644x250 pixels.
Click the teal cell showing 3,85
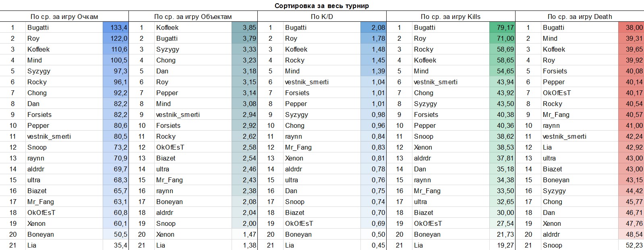coord(244,27)
